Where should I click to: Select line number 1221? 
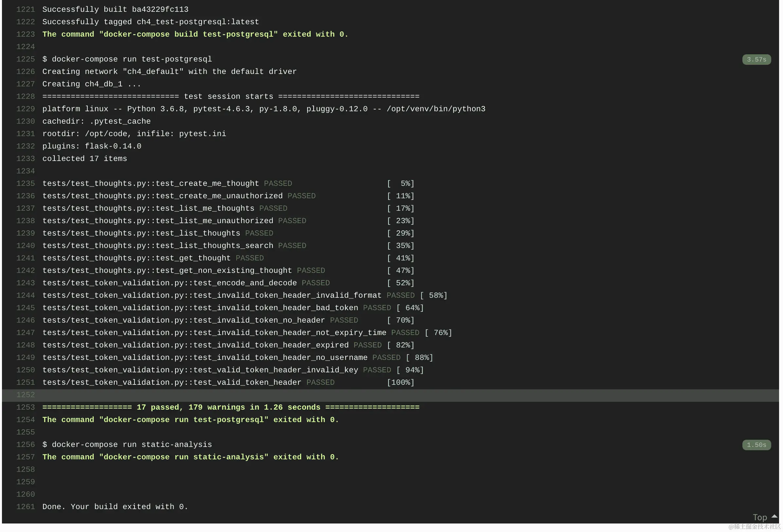point(26,9)
